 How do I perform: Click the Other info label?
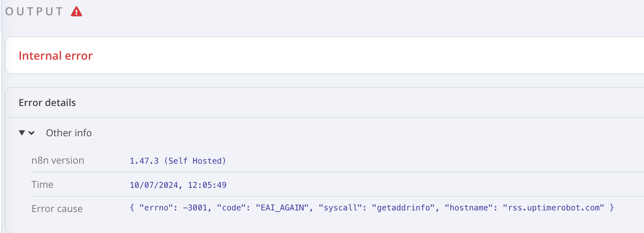(x=68, y=133)
